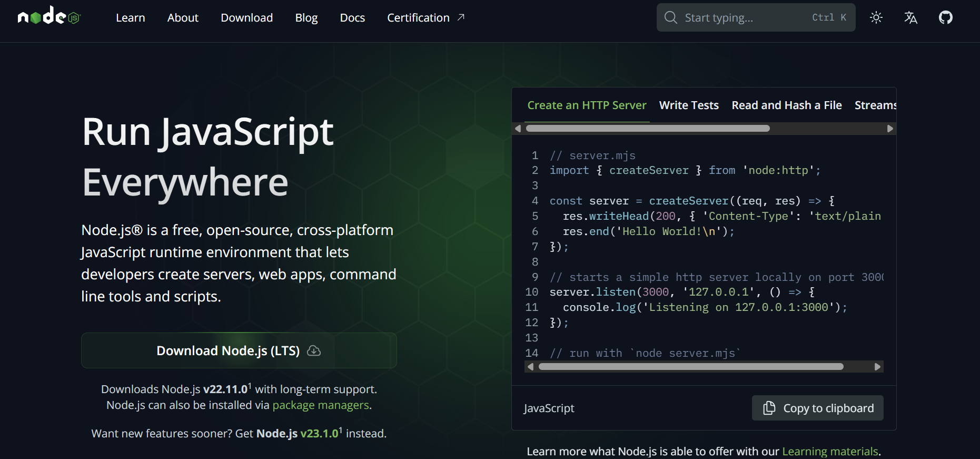Click the code area left scroll arrow
The image size is (980, 459).
(530, 367)
